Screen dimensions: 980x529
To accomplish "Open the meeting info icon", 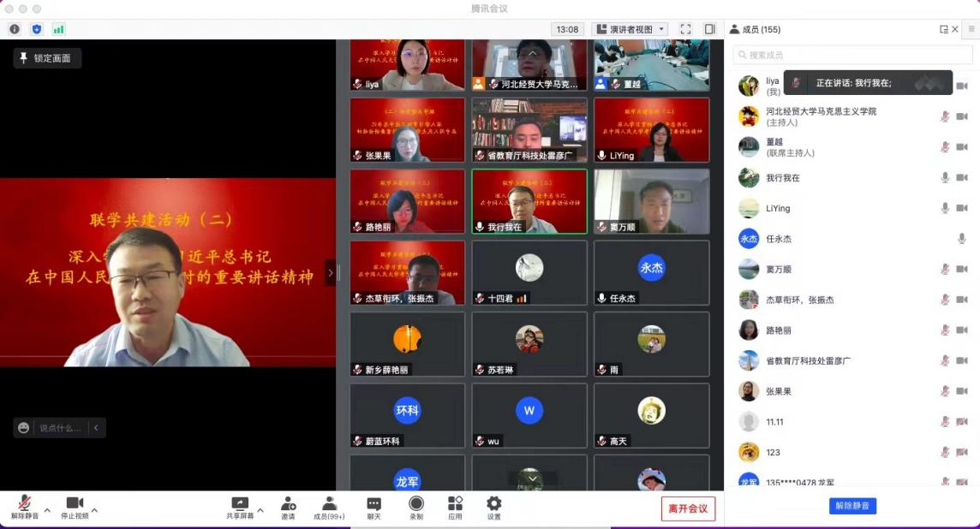I will coord(15,29).
